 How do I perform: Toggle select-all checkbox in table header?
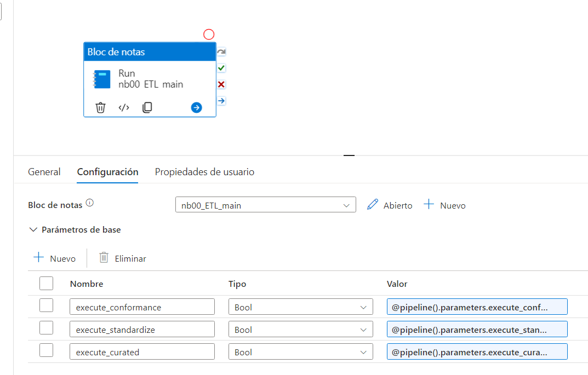pyautogui.click(x=47, y=284)
